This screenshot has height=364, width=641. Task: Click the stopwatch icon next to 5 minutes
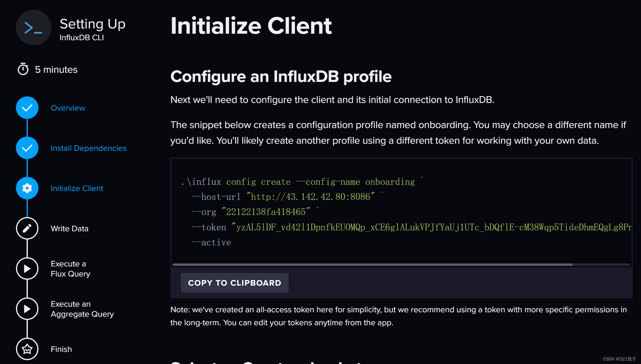point(23,69)
